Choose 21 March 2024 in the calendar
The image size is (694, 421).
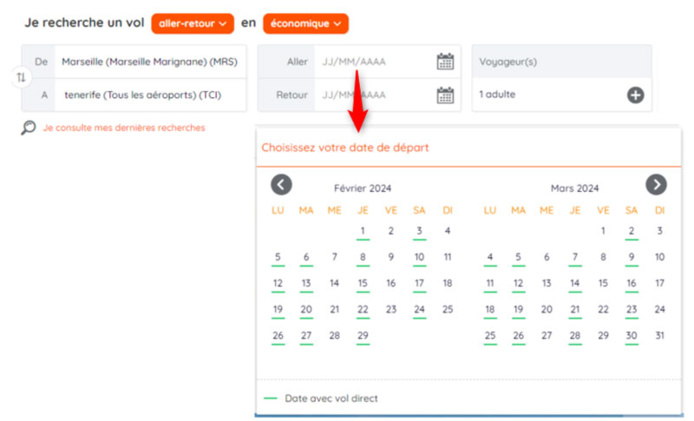[575, 309]
